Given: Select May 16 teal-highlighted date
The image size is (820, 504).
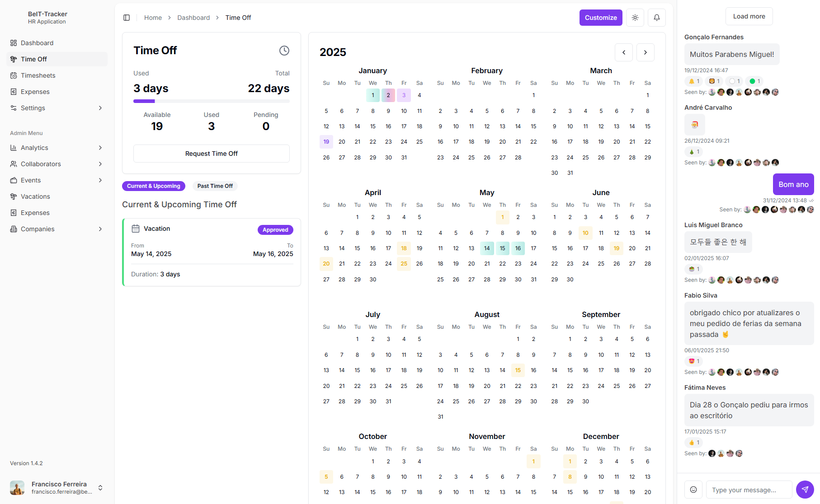Looking at the screenshot, I should pos(518,248).
